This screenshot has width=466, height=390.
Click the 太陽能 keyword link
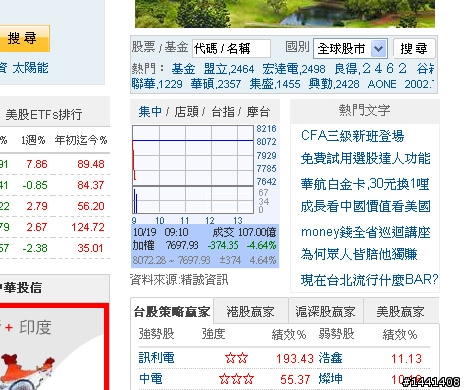pyautogui.click(x=30, y=68)
